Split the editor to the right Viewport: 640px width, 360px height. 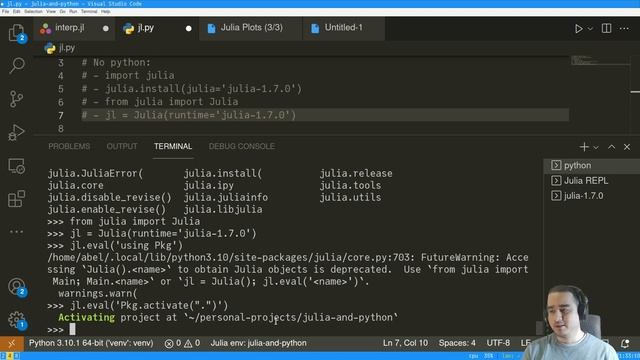607,28
